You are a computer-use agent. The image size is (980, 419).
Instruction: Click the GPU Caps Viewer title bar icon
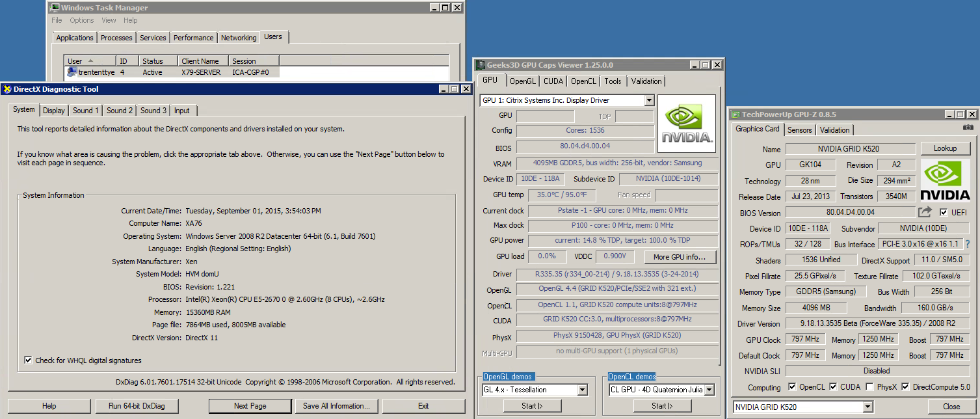(481, 65)
